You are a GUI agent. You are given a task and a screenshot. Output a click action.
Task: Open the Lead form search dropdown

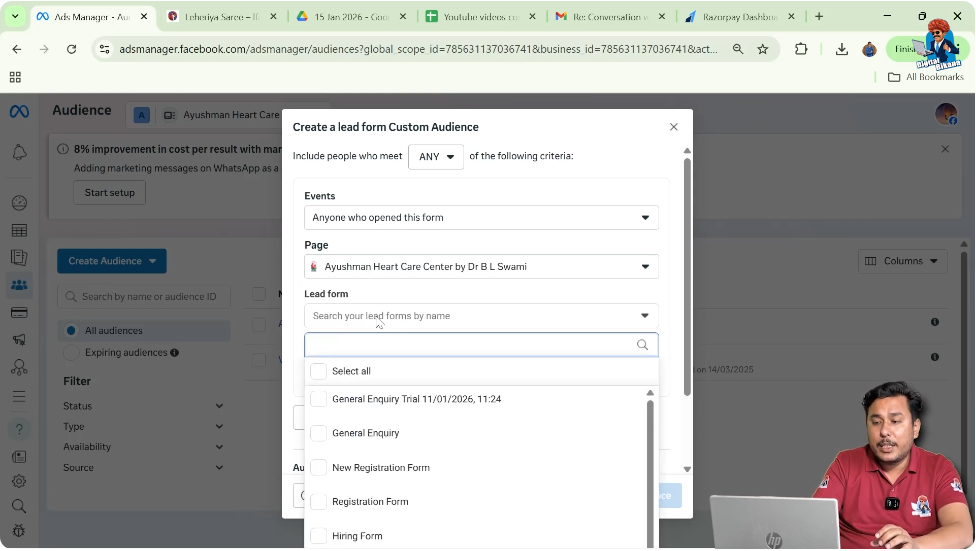[x=481, y=316]
